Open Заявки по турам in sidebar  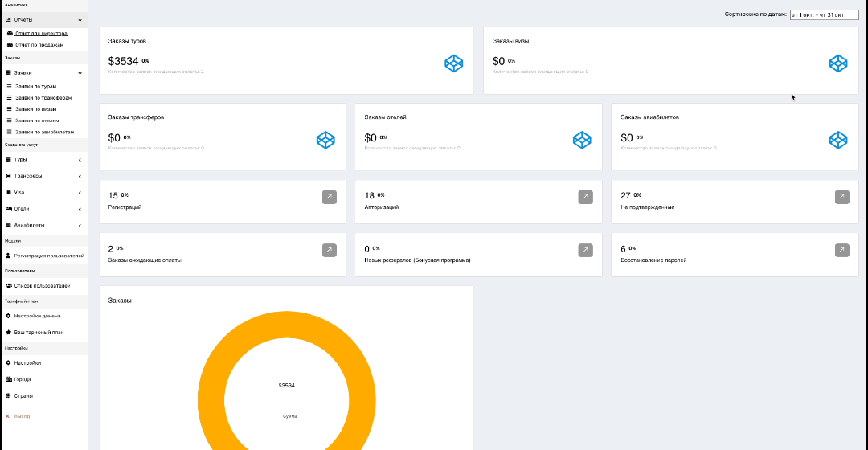pos(36,86)
